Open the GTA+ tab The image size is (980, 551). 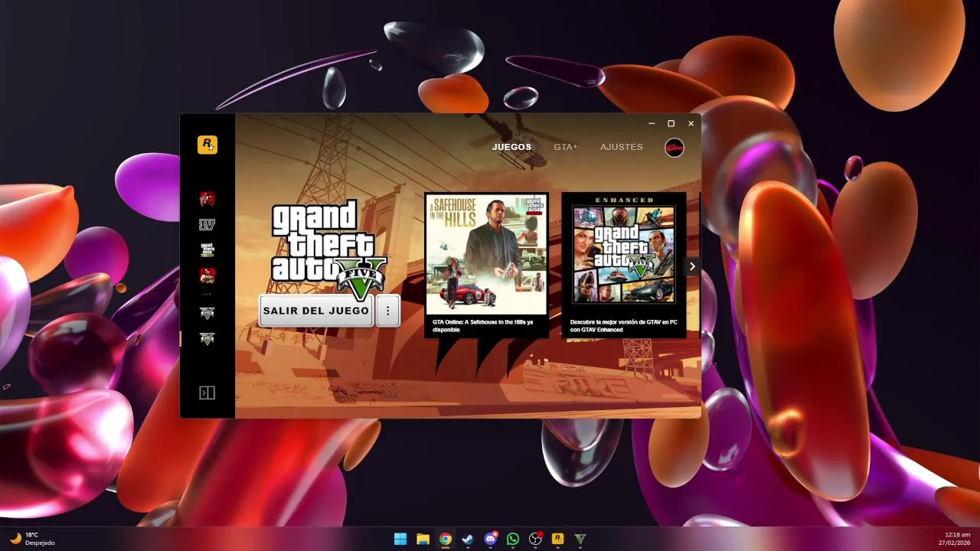[x=566, y=147]
